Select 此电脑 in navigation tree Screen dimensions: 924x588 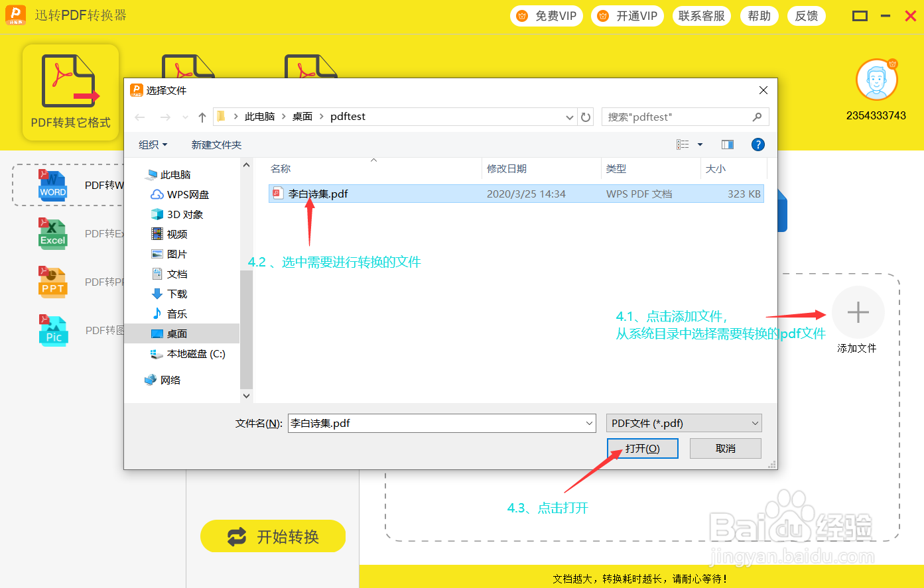(x=175, y=174)
